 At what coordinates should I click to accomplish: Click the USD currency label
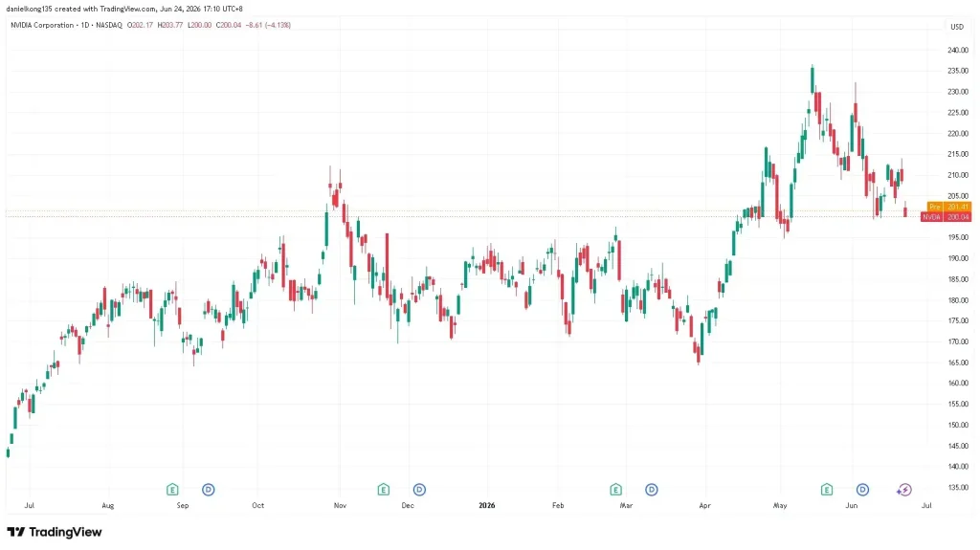957,26
